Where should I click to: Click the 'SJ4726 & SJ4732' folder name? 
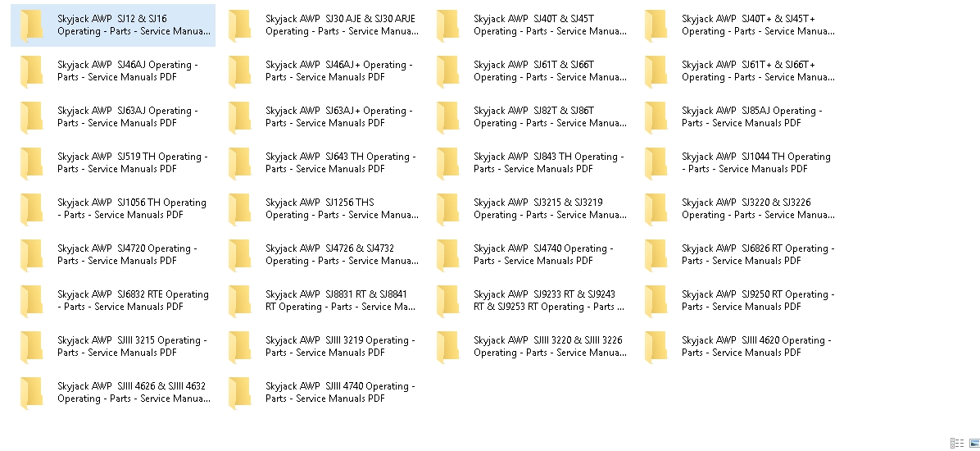point(342,254)
